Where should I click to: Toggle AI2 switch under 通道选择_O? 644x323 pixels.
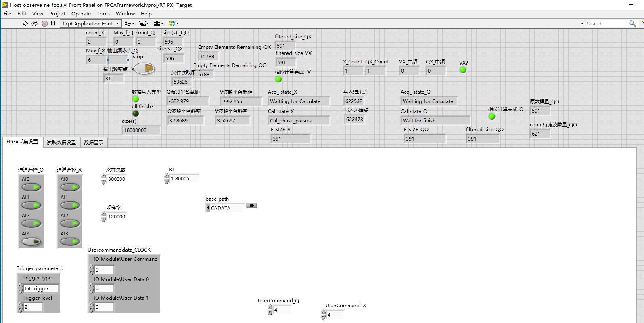[32, 224]
